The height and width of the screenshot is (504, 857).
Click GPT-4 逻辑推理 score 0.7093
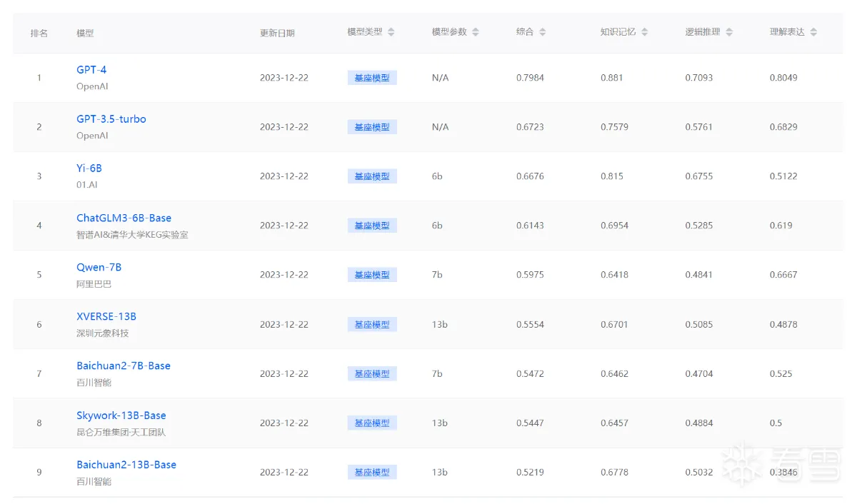[x=699, y=78]
